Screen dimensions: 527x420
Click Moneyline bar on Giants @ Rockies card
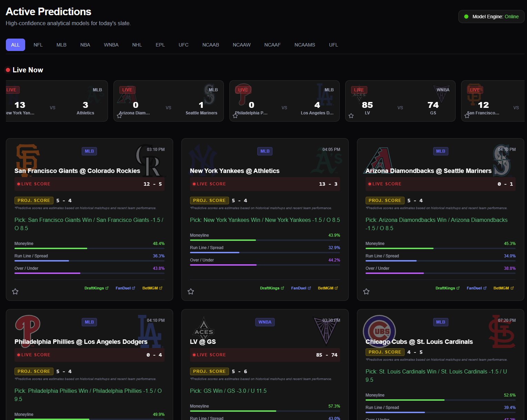tap(89, 248)
